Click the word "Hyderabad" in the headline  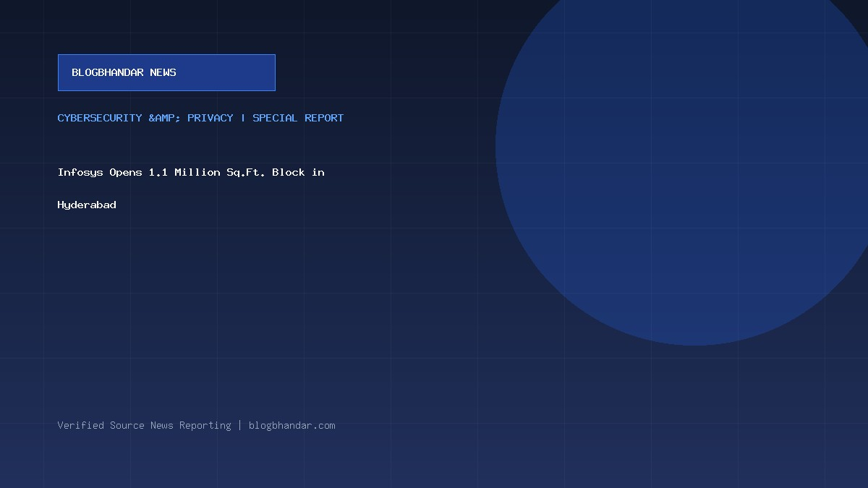click(87, 205)
